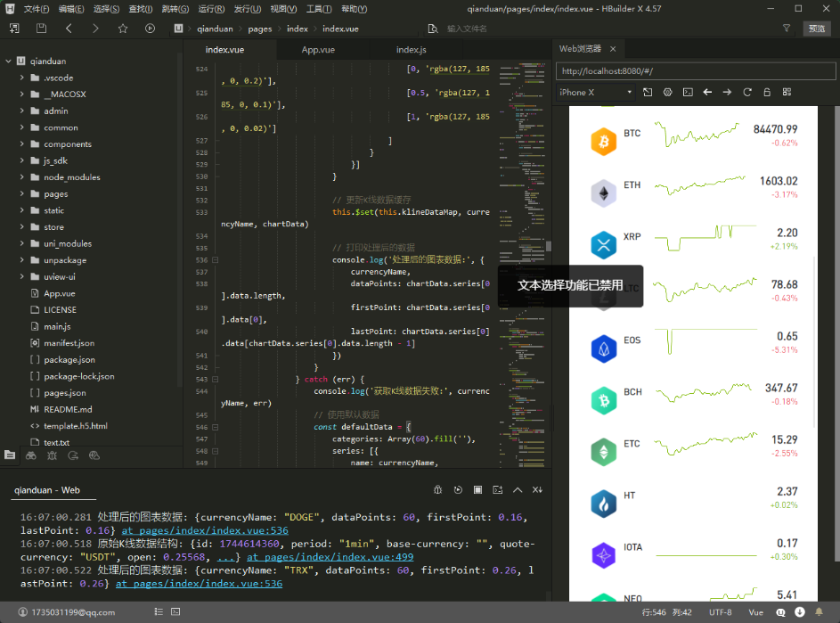Click the pages breadcrumb segment

(260, 29)
